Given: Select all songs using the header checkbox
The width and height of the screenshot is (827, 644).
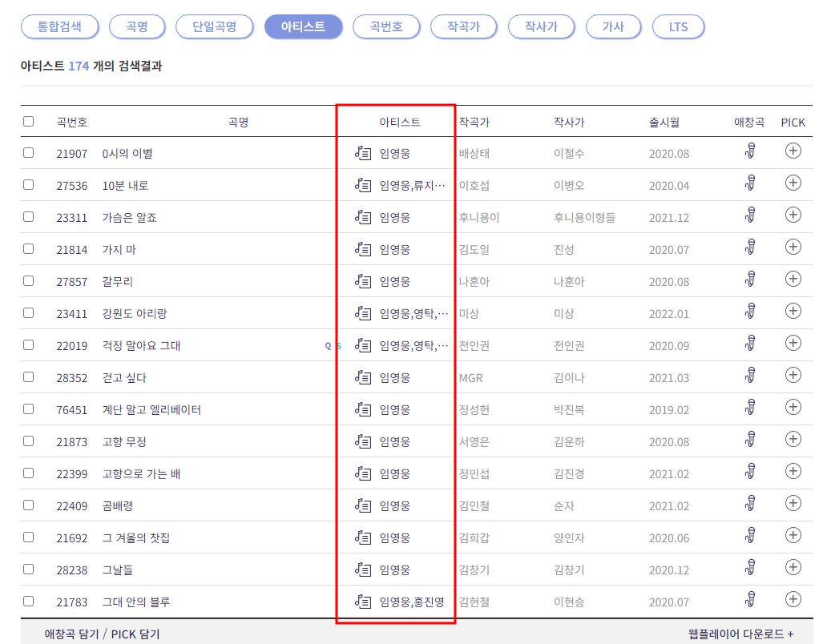Looking at the screenshot, I should 29,120.
